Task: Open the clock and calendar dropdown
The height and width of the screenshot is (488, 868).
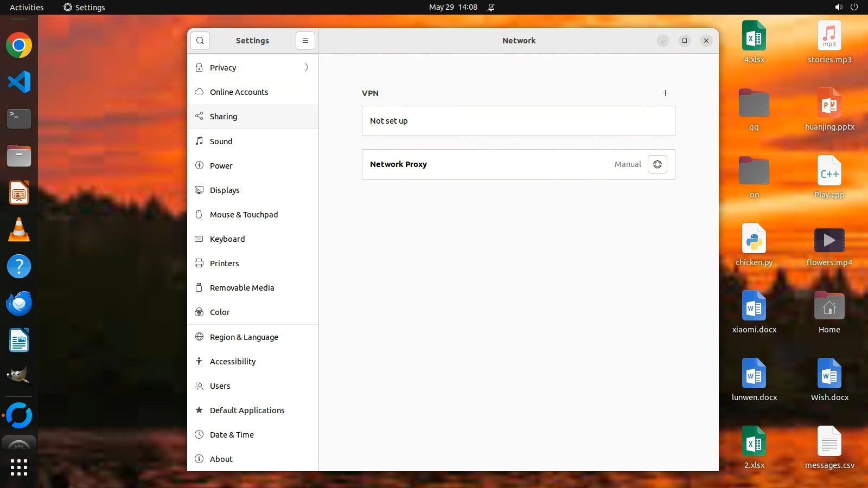Action: [453, 7]
